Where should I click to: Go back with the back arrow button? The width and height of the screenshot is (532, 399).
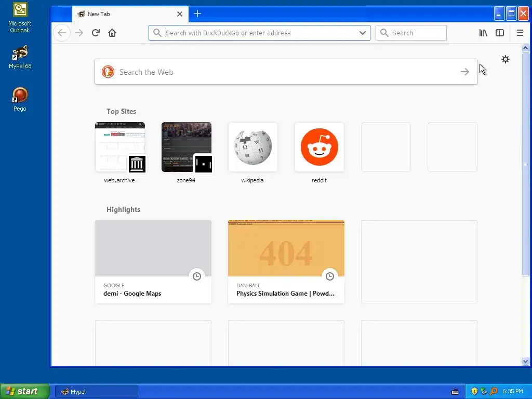coord(62,33)
